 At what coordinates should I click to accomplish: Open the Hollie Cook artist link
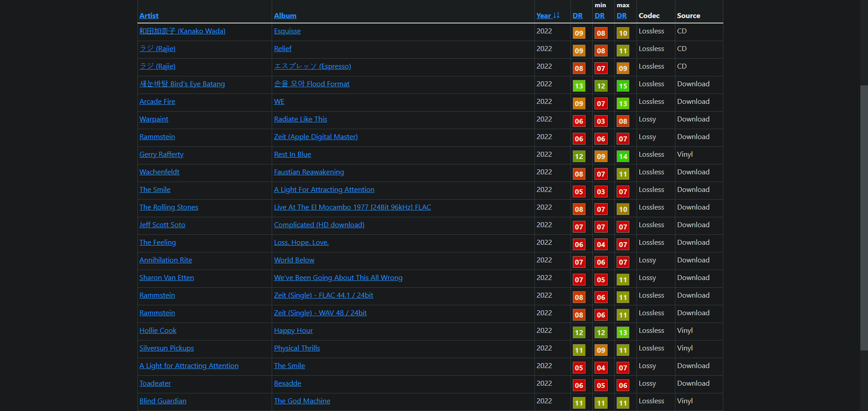158,331
